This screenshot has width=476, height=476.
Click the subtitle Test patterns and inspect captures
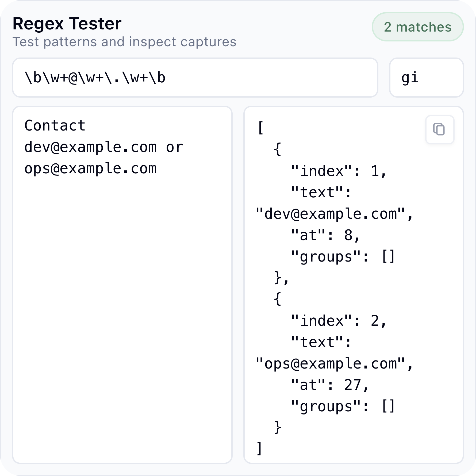coord(124,42)
